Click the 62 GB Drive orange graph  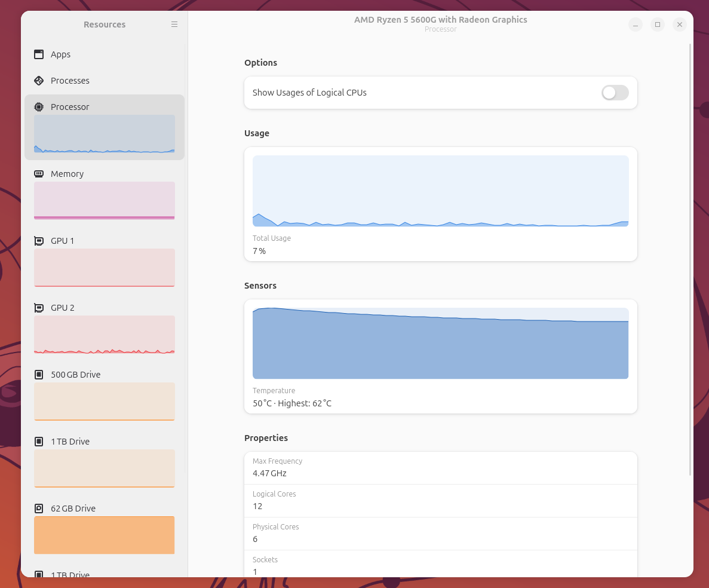coord(105,535)
